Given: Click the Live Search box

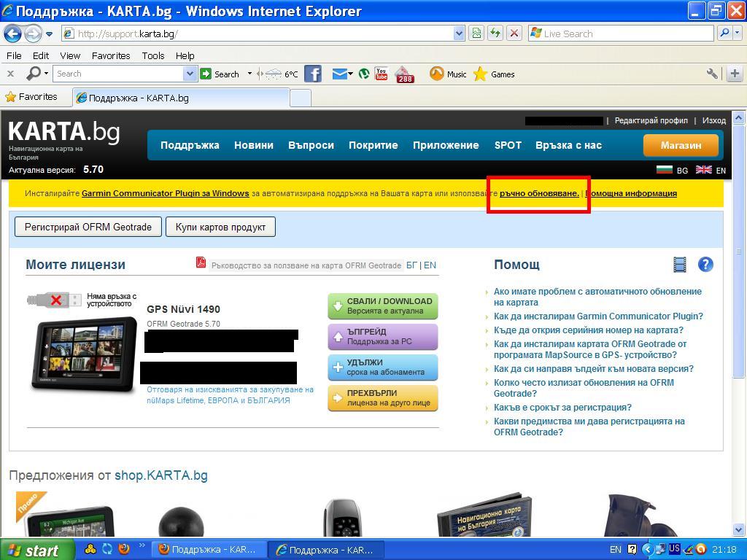Looking at the screenshot, I should (620, 34).
